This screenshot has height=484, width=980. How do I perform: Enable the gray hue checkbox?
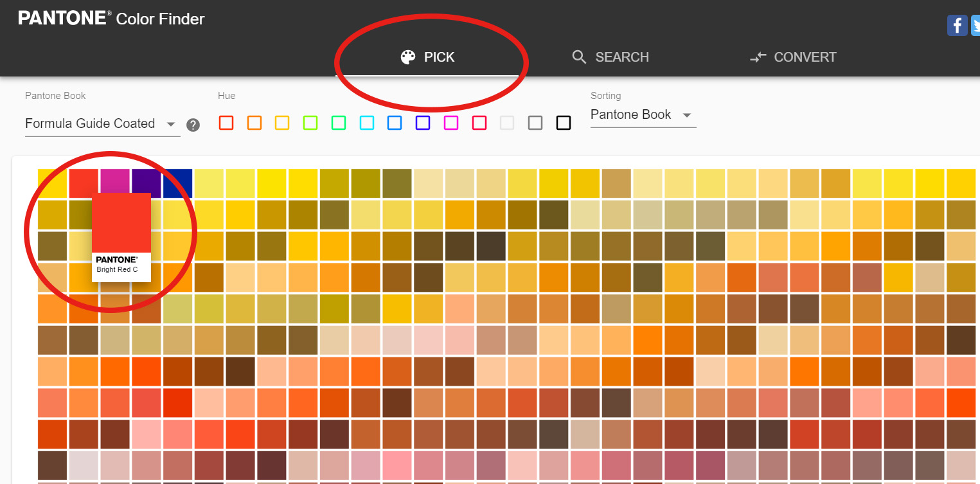pos(535,123)
